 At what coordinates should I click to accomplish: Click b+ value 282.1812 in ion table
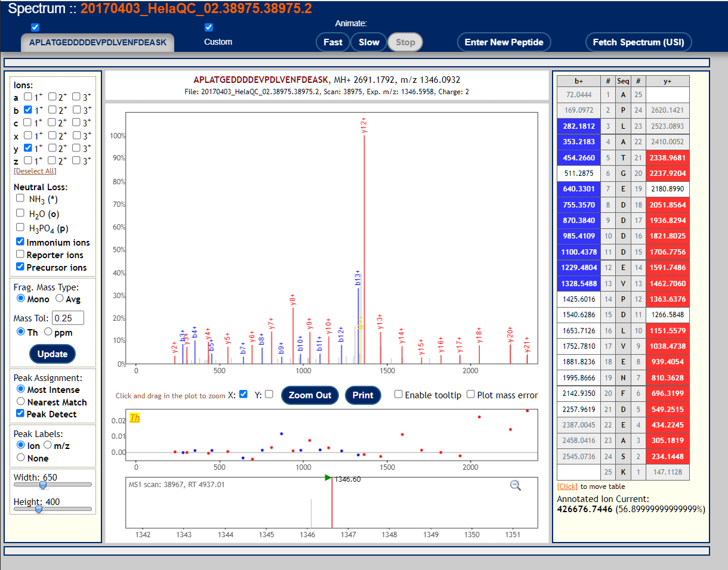tap(579, 126)
